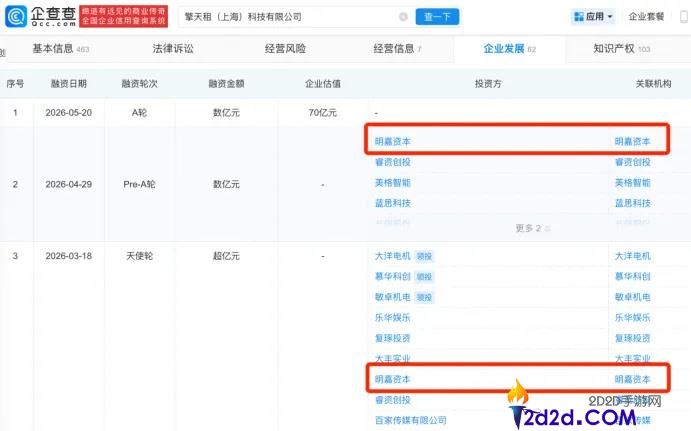
Task: Click the 领投 tag next to 慕华科创
Action: coord(424,277)
